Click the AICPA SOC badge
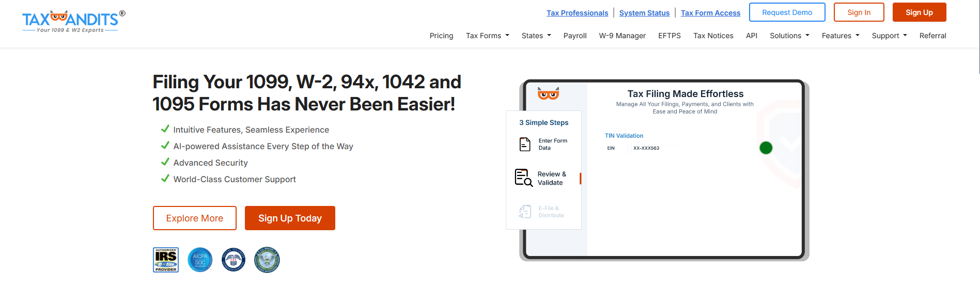The image size is (980, 288). [x=200, y=260]
